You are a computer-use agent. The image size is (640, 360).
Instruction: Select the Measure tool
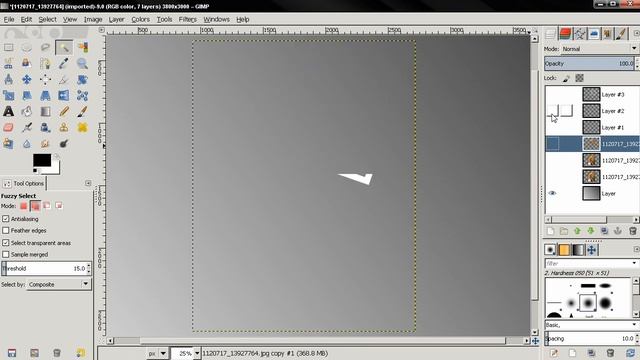point(9,80)
